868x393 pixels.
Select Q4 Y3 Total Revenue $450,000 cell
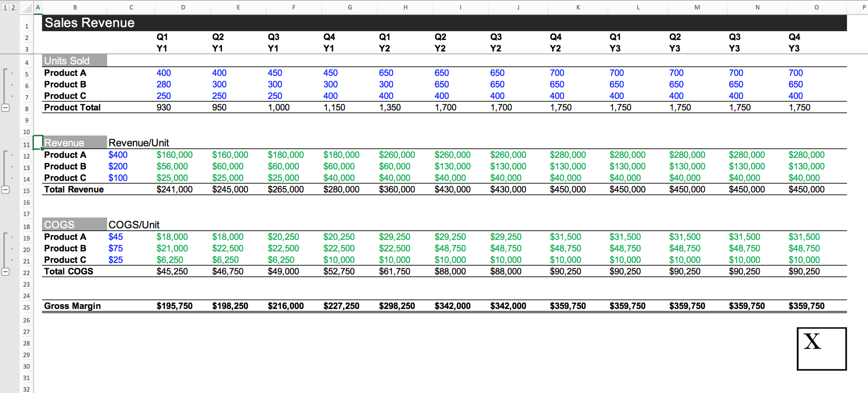pyautogui.click(x=806, y=189)
